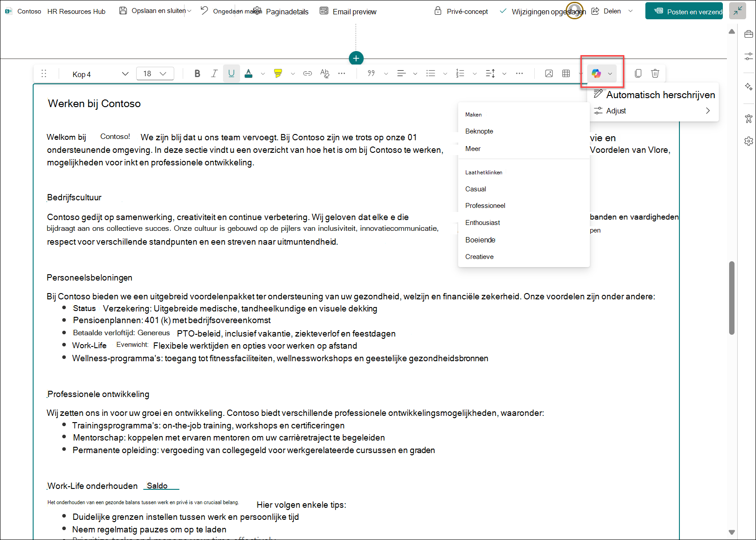Click Ongedaan maken
The height and width of the screenshot is (540, 756).
(x=231, y=11)
